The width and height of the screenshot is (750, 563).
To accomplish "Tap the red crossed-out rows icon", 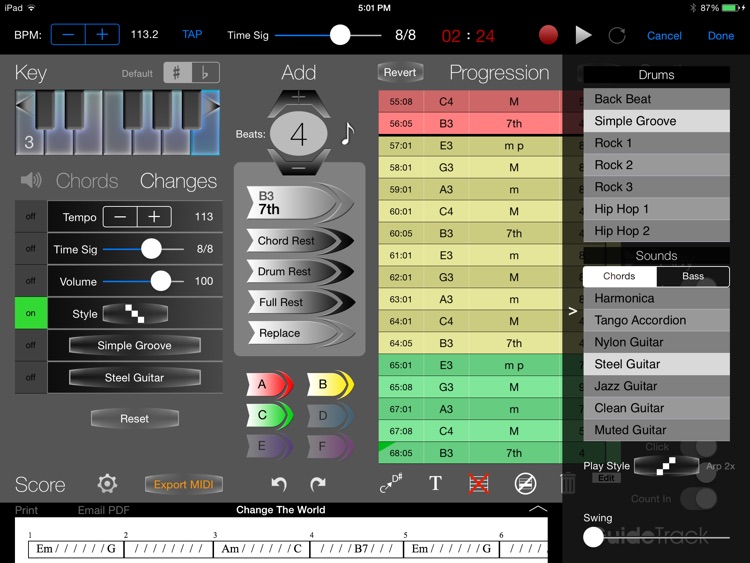I will pos(479,484).
